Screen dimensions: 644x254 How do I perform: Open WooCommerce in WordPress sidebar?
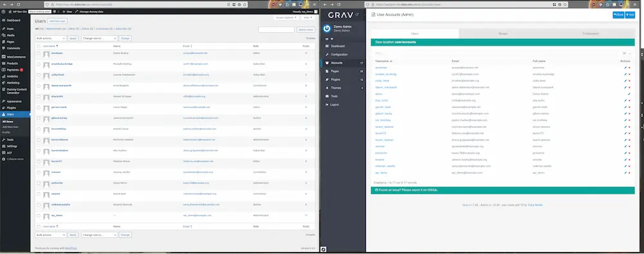(x=16, y=57)
